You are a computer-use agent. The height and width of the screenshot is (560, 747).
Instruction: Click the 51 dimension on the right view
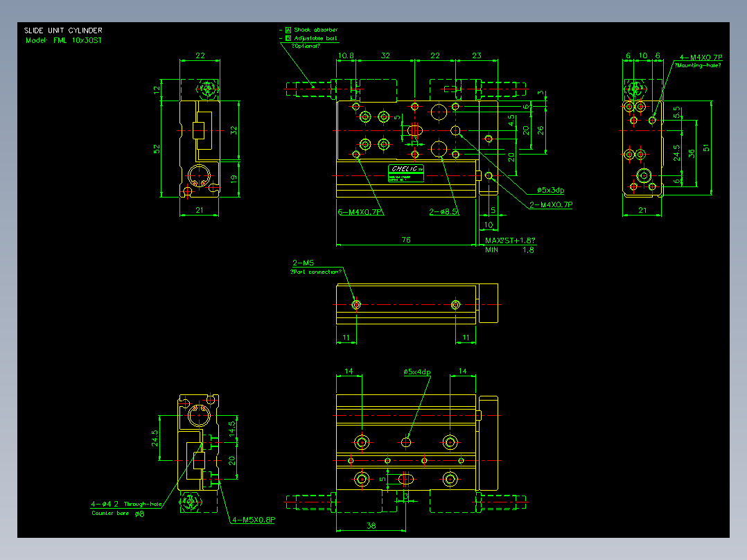point(706,148)
